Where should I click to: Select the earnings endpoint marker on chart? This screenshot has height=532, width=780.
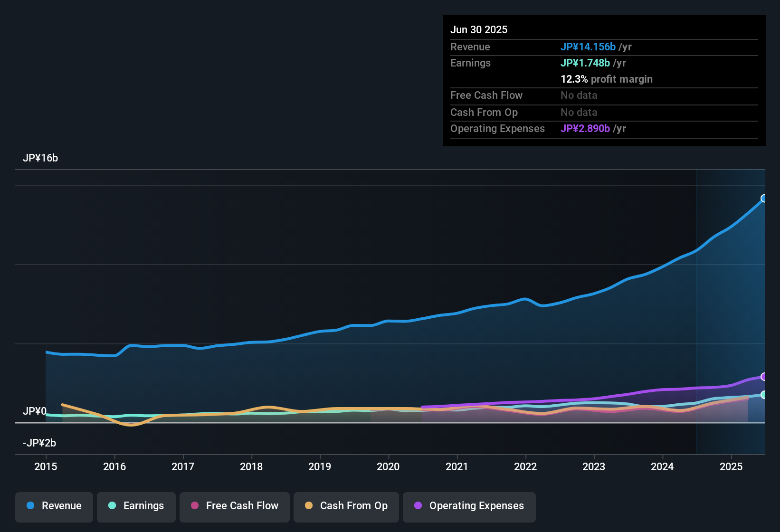tap(764, 395)
